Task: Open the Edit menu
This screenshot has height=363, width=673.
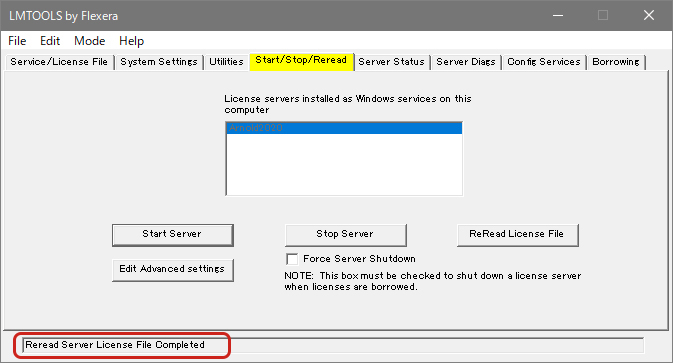Action: (x=50, y=41)
